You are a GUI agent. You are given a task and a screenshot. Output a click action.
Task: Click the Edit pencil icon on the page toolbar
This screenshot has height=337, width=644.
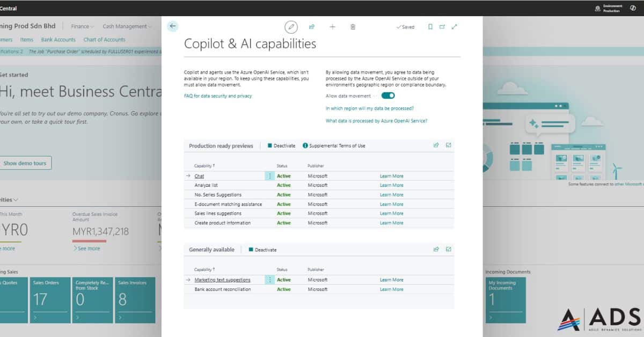click(x=291, y=26)
